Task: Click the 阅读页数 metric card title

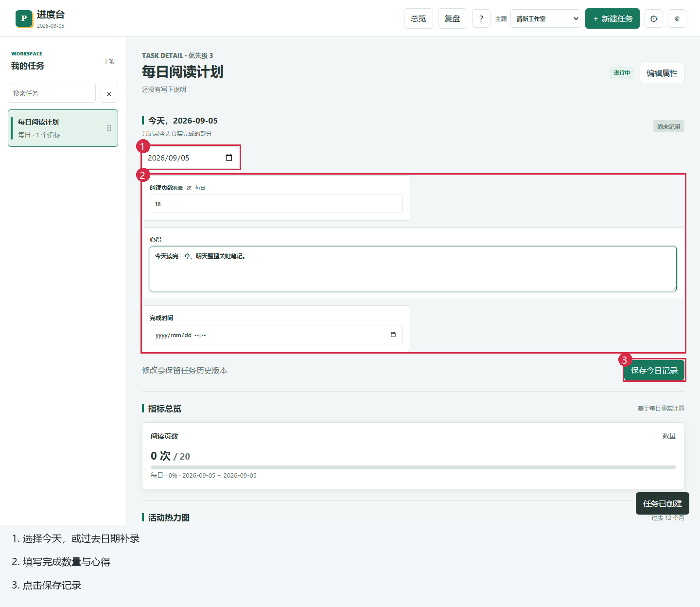Action: click(164, 436)
